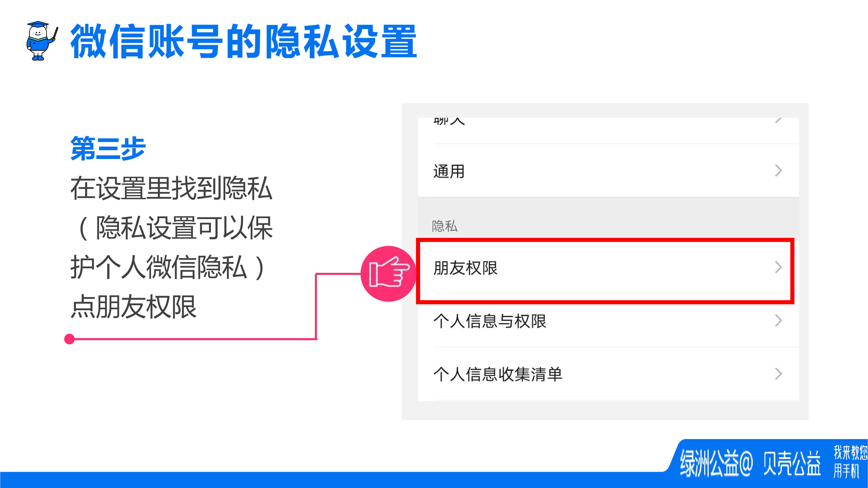
Task: Click the pink dot at line start
Action: (x=69, y=339)
